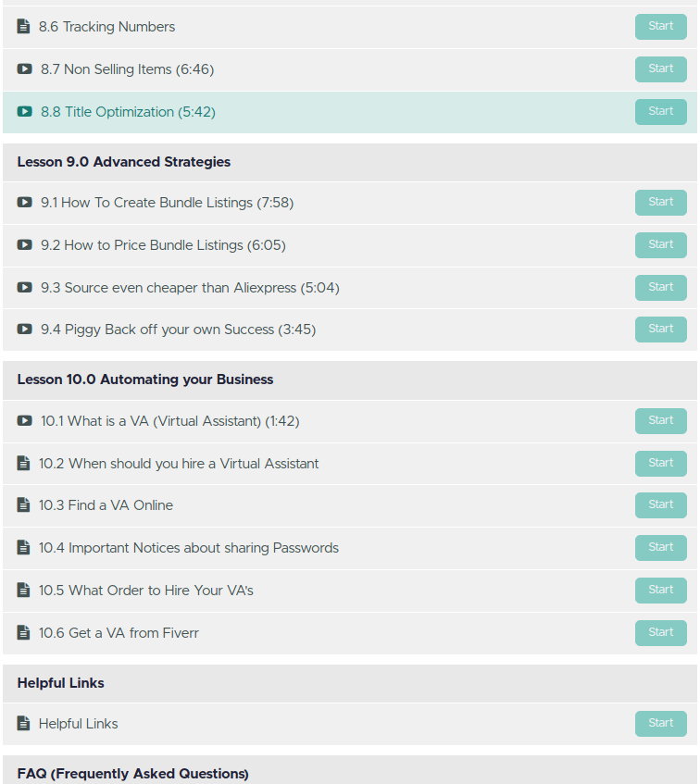This screenshot has height=784, width=700.
Task: Click video icon next to 9.1 Bundle Listings
Action: tap(24, 203)
